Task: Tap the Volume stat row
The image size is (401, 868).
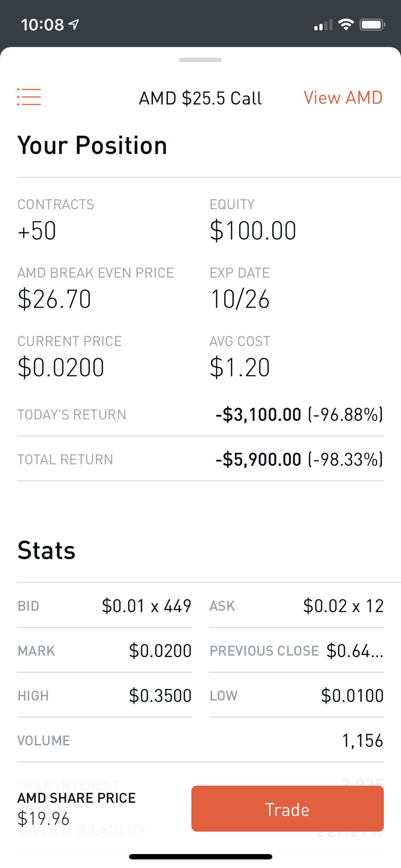Action: tap(200, 740)
